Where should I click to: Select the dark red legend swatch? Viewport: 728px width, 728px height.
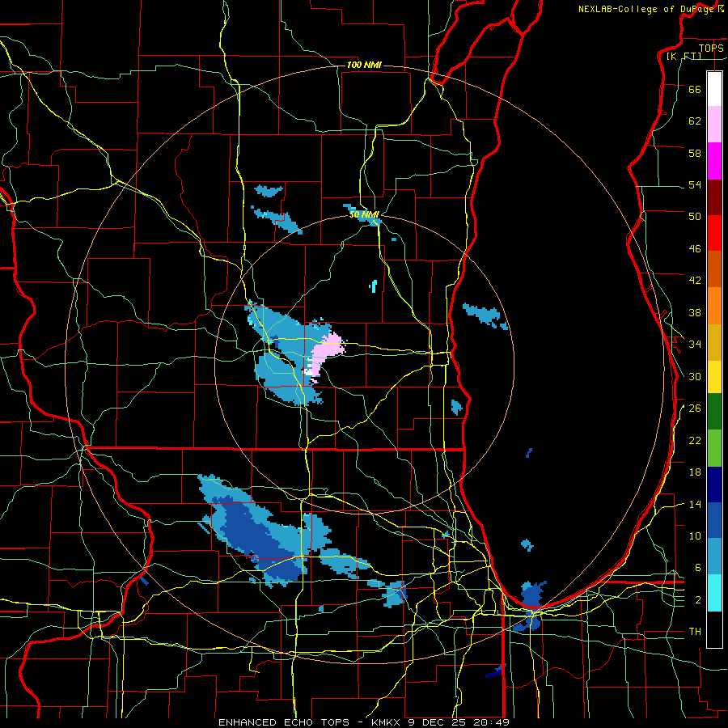pos(714,197)
